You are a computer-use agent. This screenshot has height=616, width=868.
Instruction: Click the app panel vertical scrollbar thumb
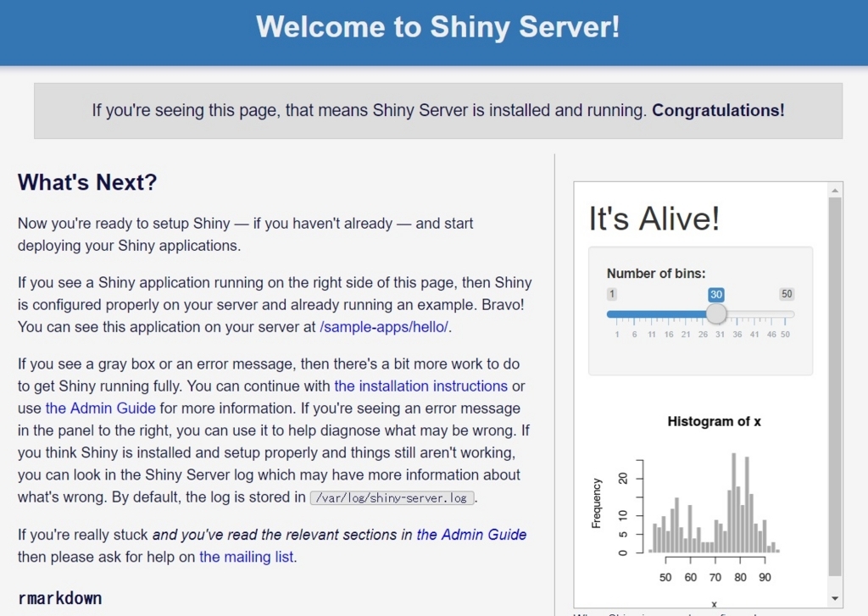(835, 386)
